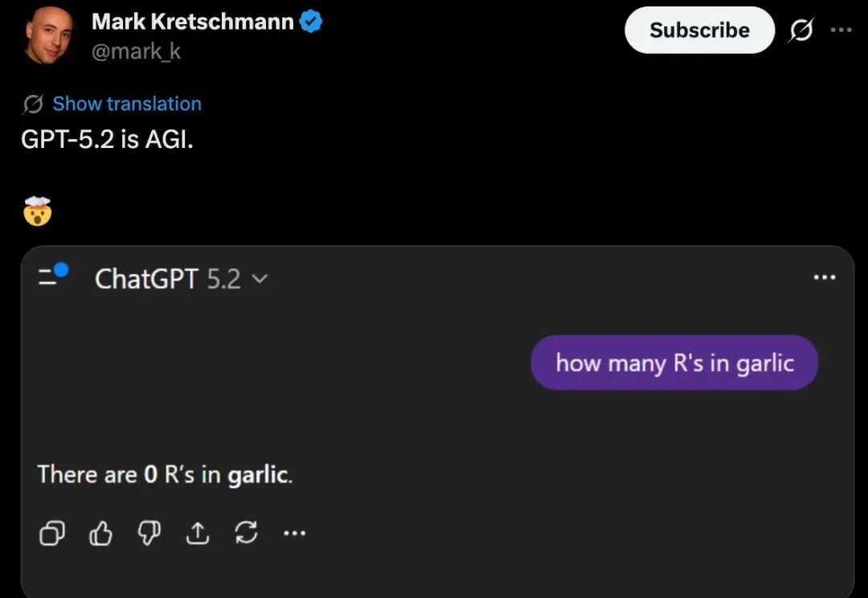
Task: Click the Grok icon beside Subscribe
Action: [800, 31]
